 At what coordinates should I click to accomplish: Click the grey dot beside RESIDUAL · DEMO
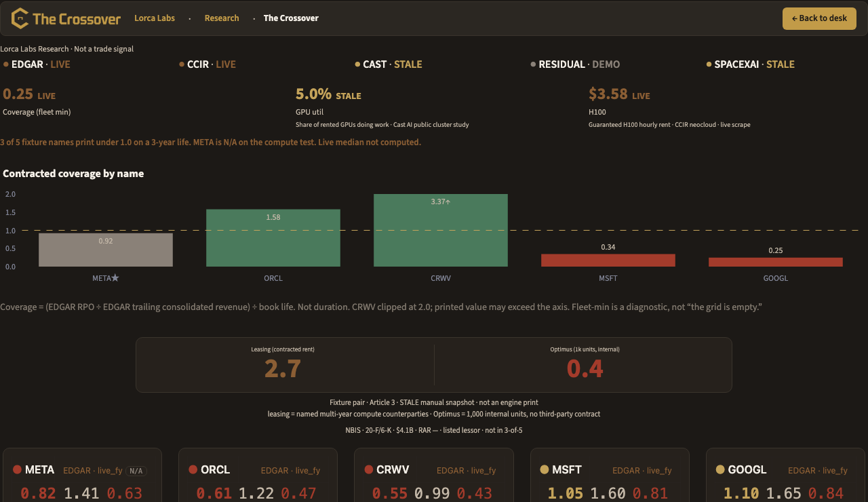533,64
